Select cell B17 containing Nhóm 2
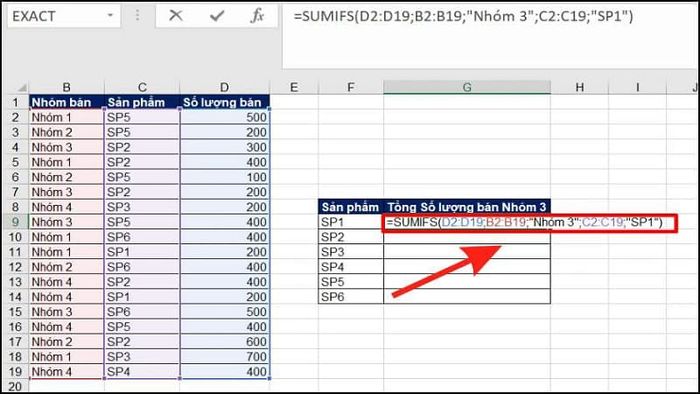700x394 pixels. (66, 342)
